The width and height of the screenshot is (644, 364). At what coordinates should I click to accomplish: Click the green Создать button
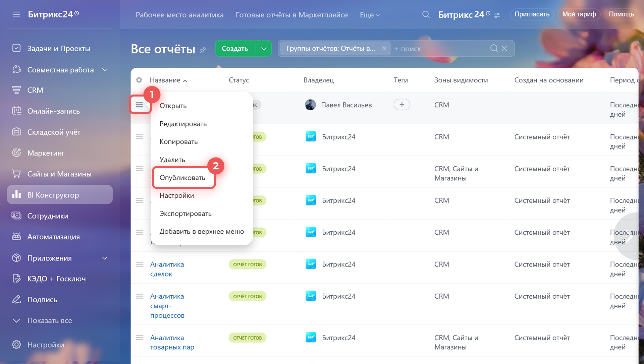[x=235, y=49]
